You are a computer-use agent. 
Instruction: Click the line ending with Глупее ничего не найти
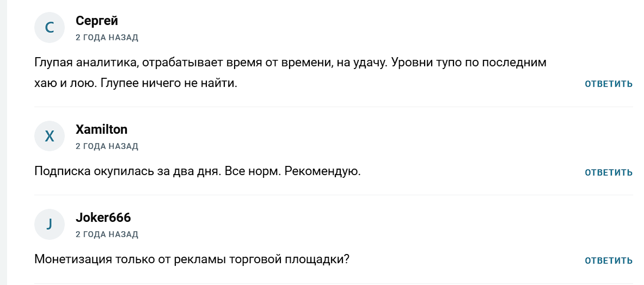click(136, 84)
